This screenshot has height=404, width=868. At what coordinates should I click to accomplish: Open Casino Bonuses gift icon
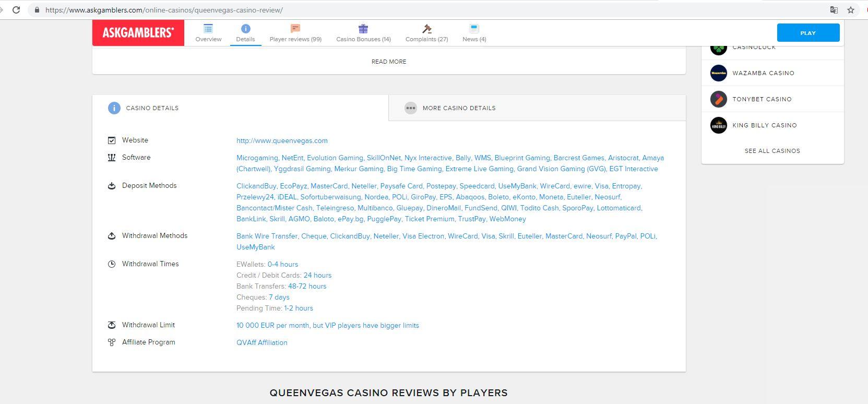tap(363, 29)
